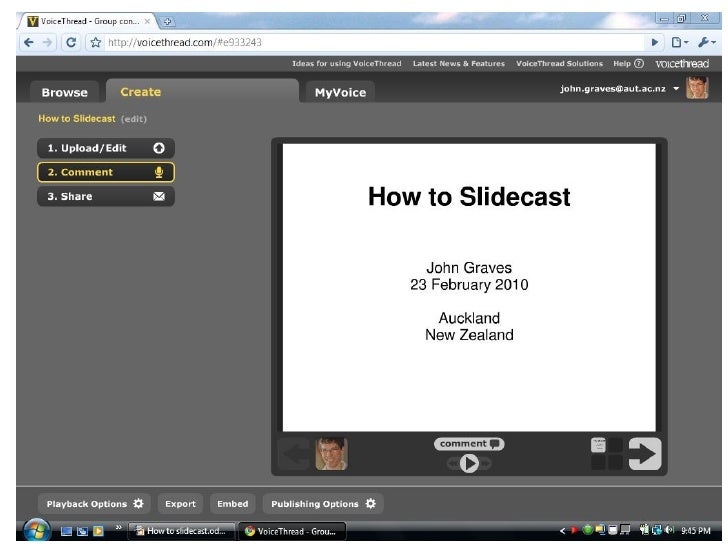Click the commenter avatar beside the slide
Image resolution: width=728 pixels, height=546 pixels.
pyautogui.click(x=331, y=454)
